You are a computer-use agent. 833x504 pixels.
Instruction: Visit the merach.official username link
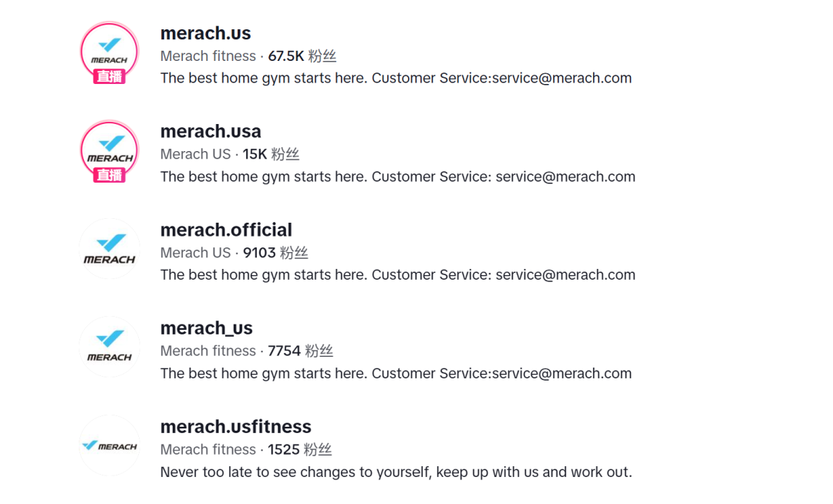click(x=226, y=230)
